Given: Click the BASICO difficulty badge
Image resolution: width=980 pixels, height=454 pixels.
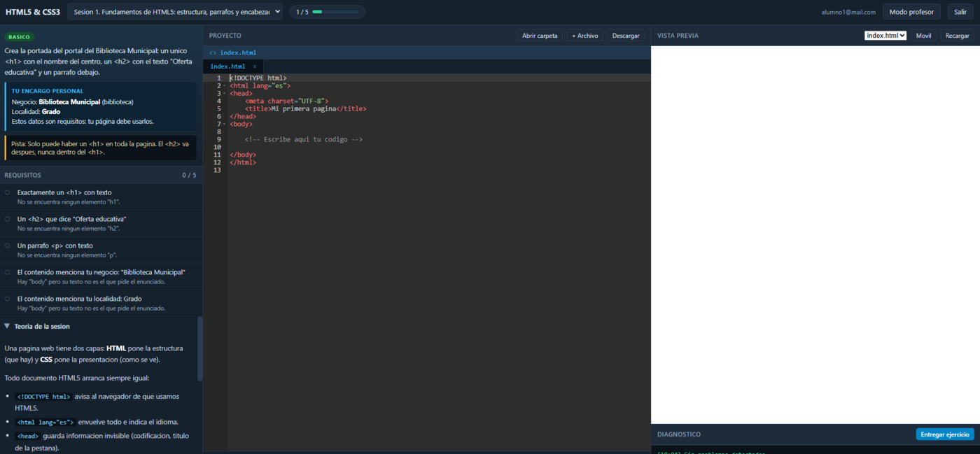Looking at the screenshot, I should tap(20, 37).
